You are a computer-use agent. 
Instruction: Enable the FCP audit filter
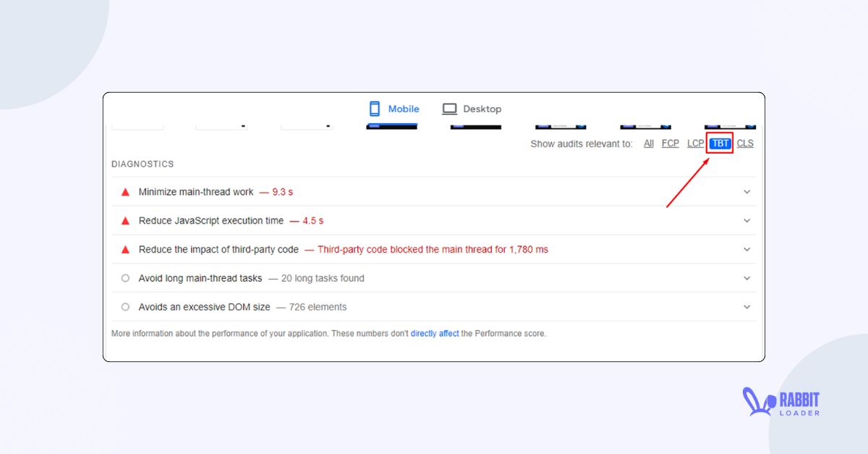click(669, 143)
